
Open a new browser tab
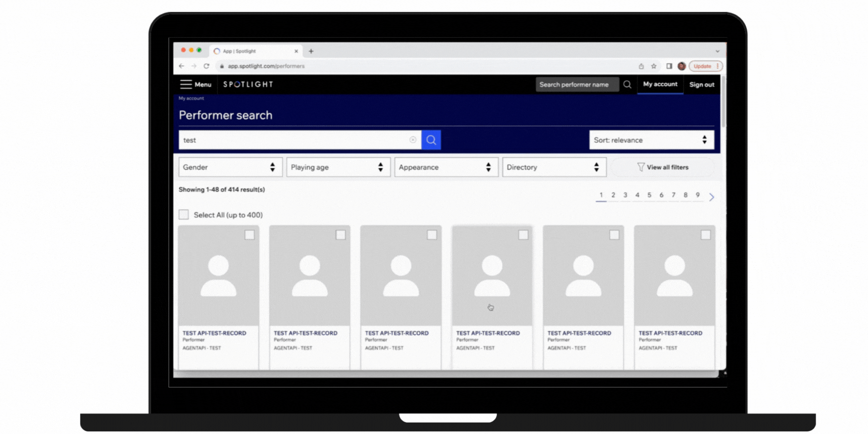[311, 51]
